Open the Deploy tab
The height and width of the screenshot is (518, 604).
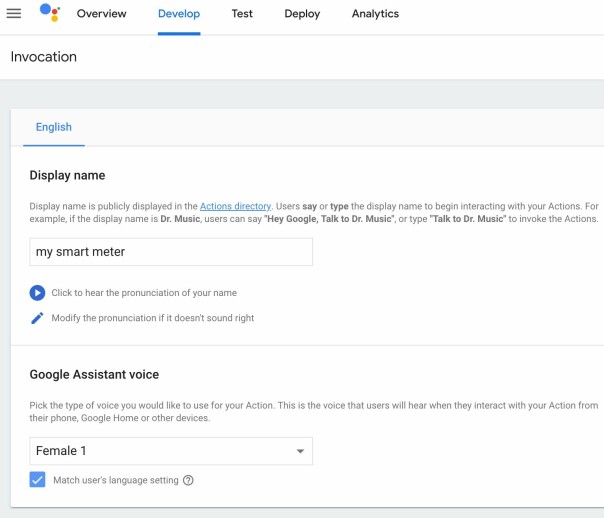[302, 14]
